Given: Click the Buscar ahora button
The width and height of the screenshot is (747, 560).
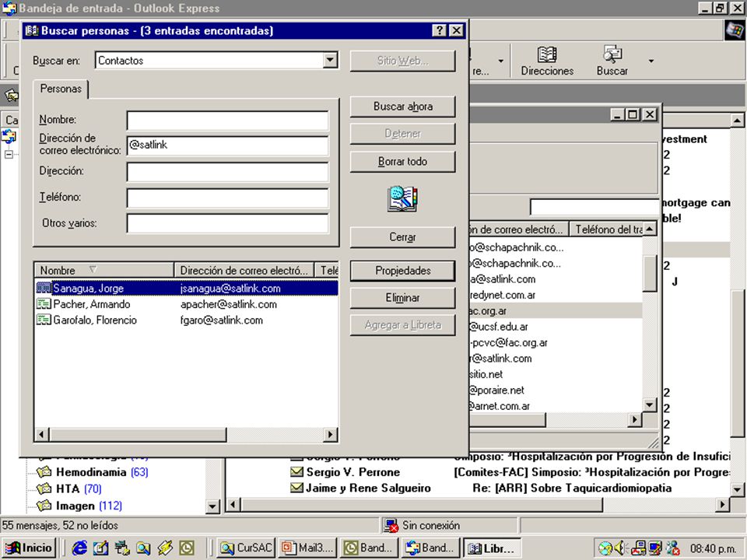Looking at the screenshot, I should (402, 107).
